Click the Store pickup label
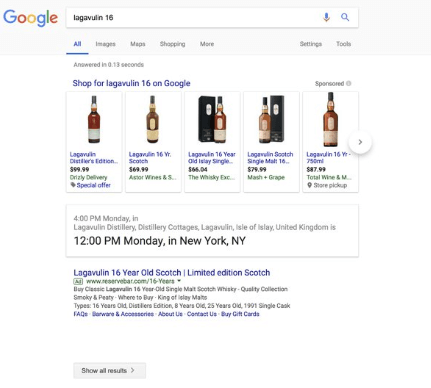Viewport: 431px width, 388px height. [x=330, y=185]
